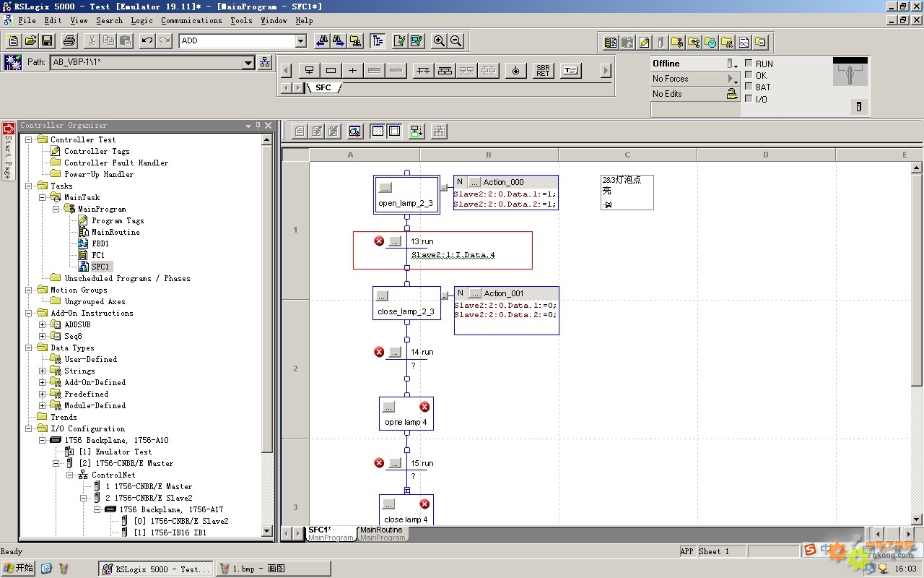Click the ellipsis button of Action_000

pos(474,182)
